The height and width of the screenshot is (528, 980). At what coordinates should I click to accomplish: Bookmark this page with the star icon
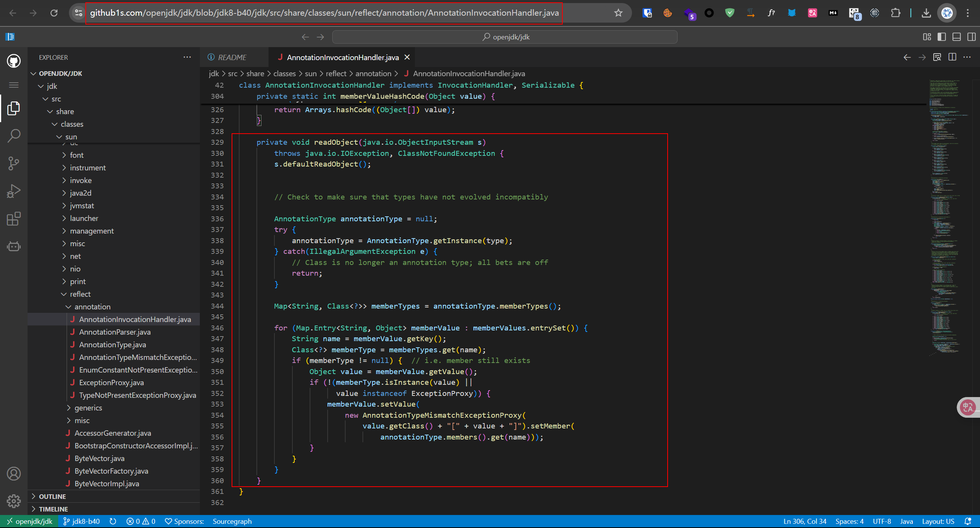coord(618,13)
